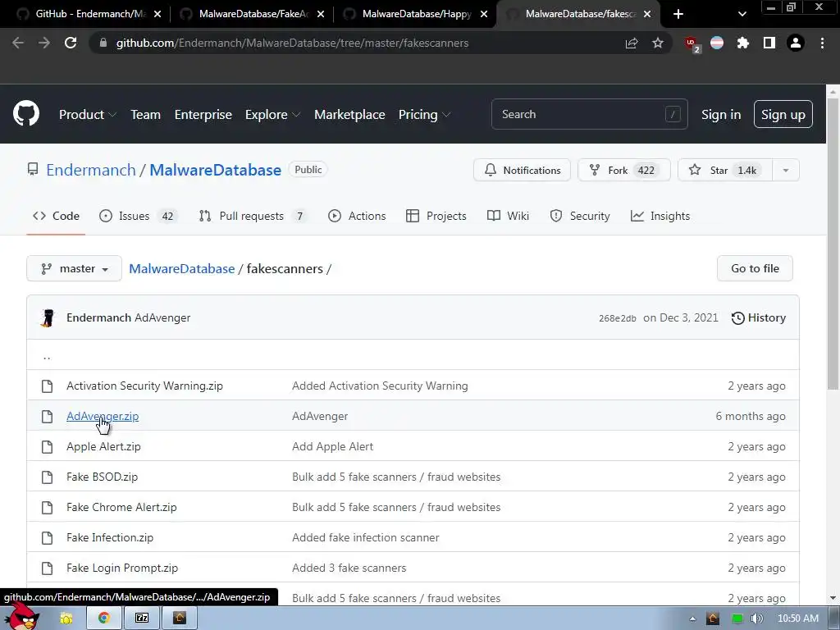Open the Endermanch owner link

tap(91, 170)
